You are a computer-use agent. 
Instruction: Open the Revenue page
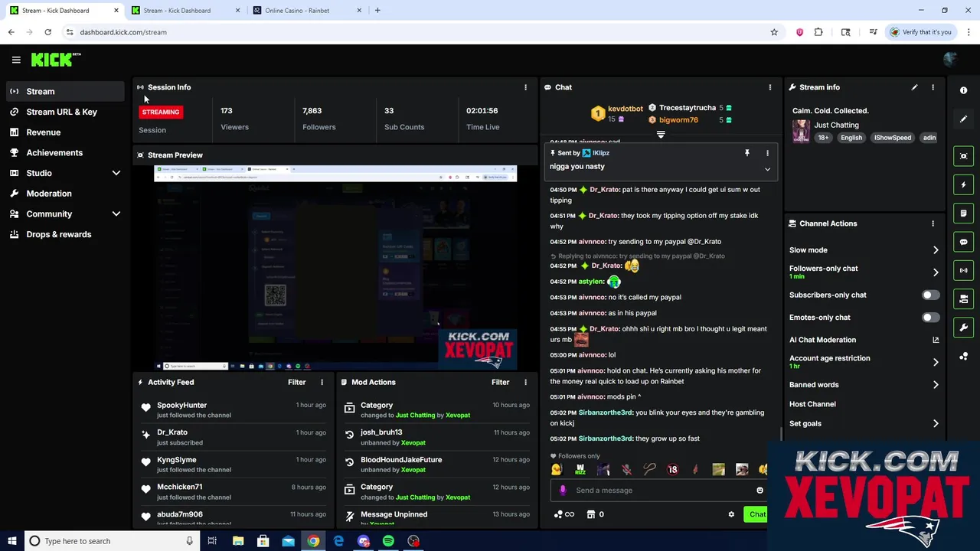(x=65, y=132)
